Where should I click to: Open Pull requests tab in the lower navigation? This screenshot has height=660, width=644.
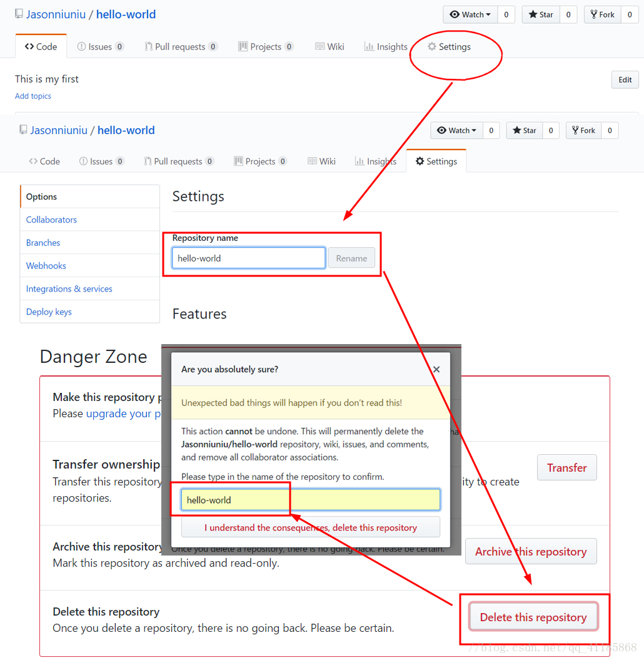pyautogui.click(x=179, y=161)
